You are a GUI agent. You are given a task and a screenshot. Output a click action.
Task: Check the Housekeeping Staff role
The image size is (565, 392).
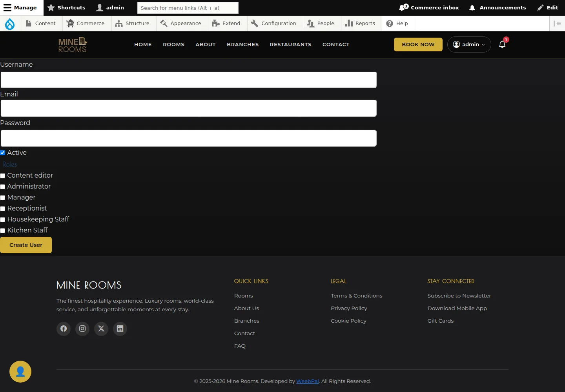(x=3, y=220)
